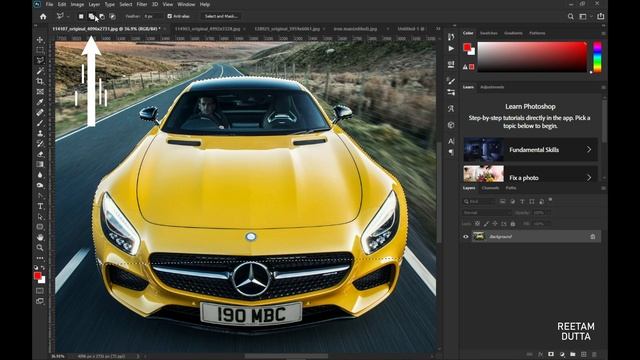The height and width of the screenshot is (360, 640).
Task: Click New Selection mode in options bar
Action: pos(81,16)
